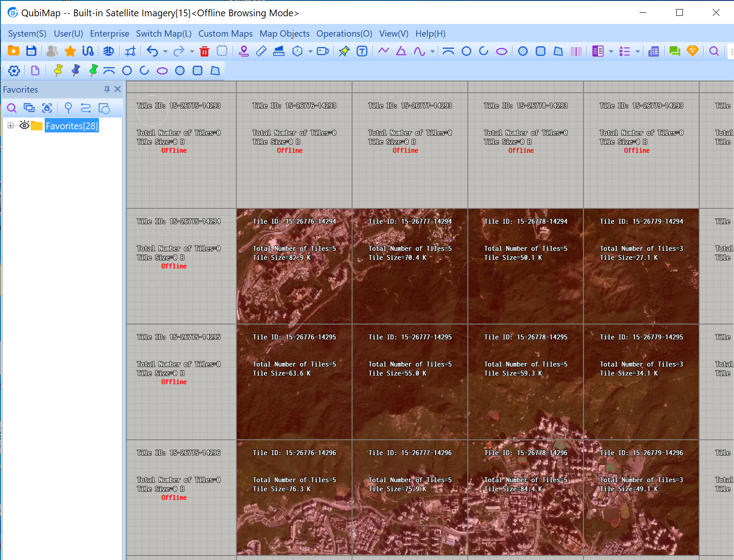Image resolution: width=734 pixels, height=560 pixels.
Task: Click the red trash delete icon
Action: (204, 51)
